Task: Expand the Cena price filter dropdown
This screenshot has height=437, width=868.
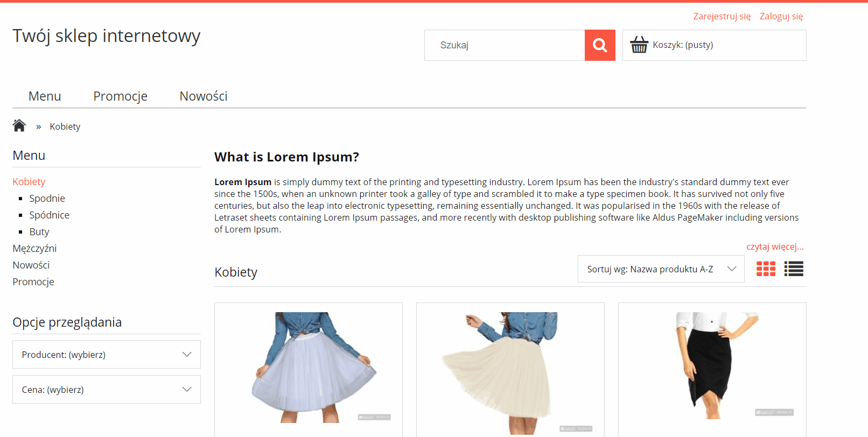Action: (x=107, y=390)
